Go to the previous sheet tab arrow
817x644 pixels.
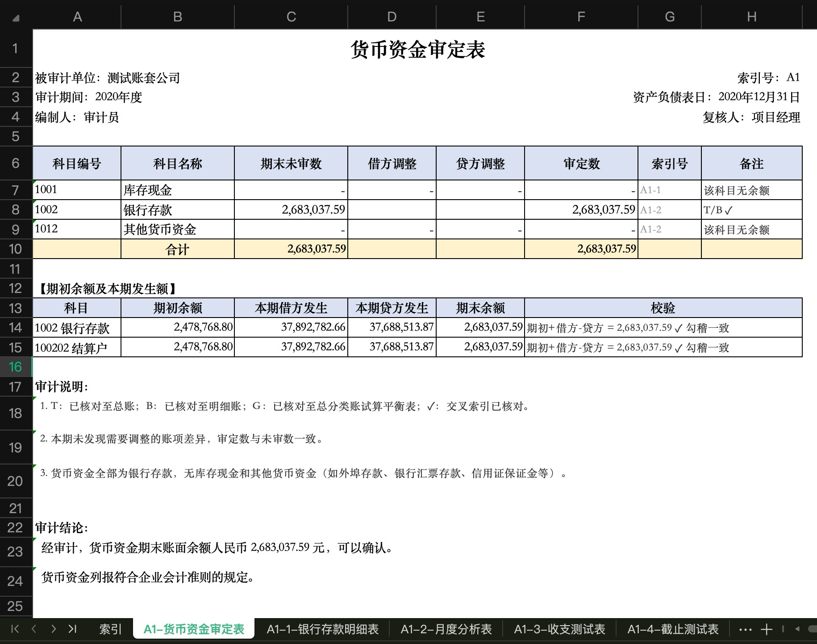pos(34,629)
